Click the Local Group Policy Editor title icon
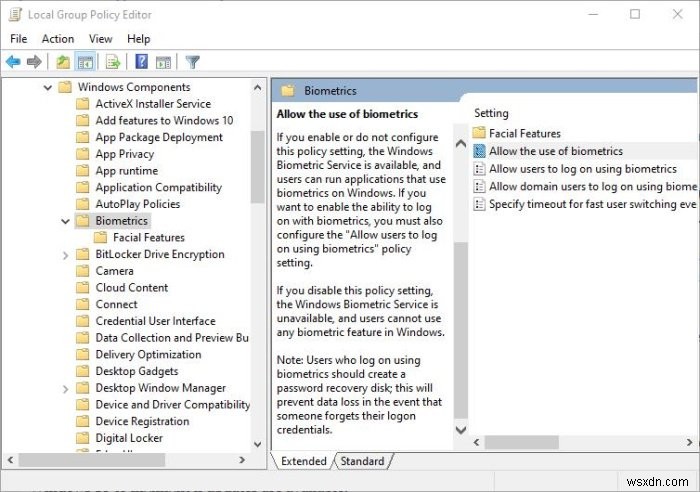Viewport: 700px width, 492px height. pos(16,14)
